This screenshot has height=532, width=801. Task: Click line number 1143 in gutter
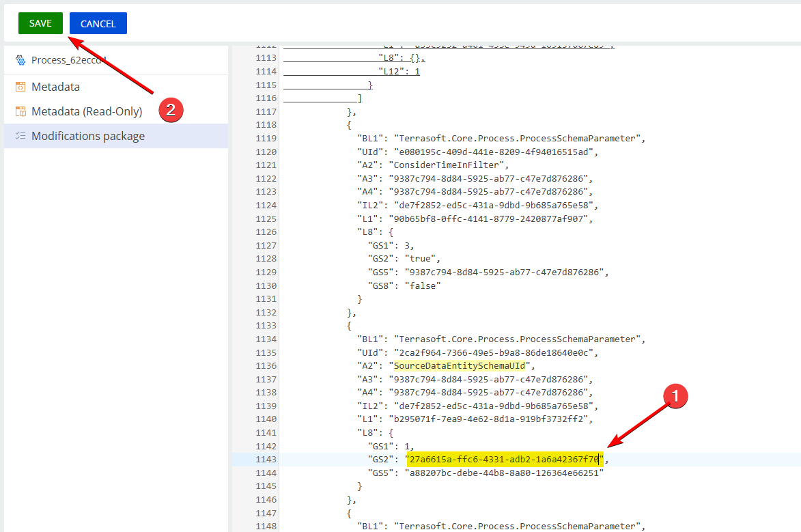pos(266,460)
